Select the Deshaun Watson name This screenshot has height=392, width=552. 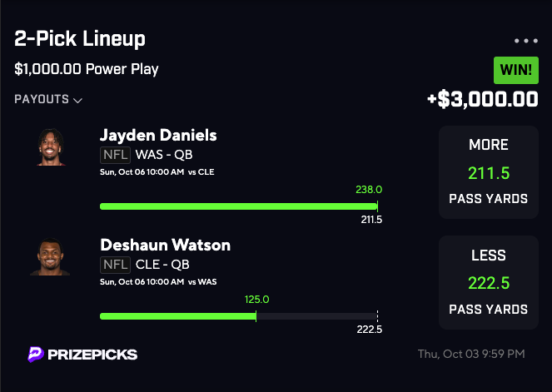tap(165, 246)
